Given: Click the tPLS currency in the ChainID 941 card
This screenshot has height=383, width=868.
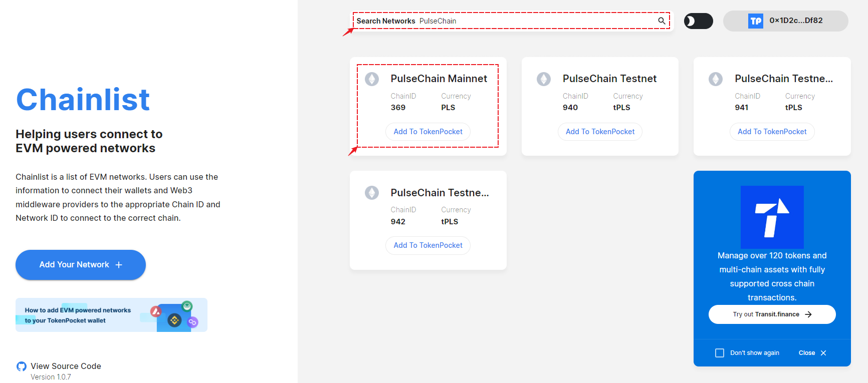Looking at the screenshot, I should click(x=794, y=108).
